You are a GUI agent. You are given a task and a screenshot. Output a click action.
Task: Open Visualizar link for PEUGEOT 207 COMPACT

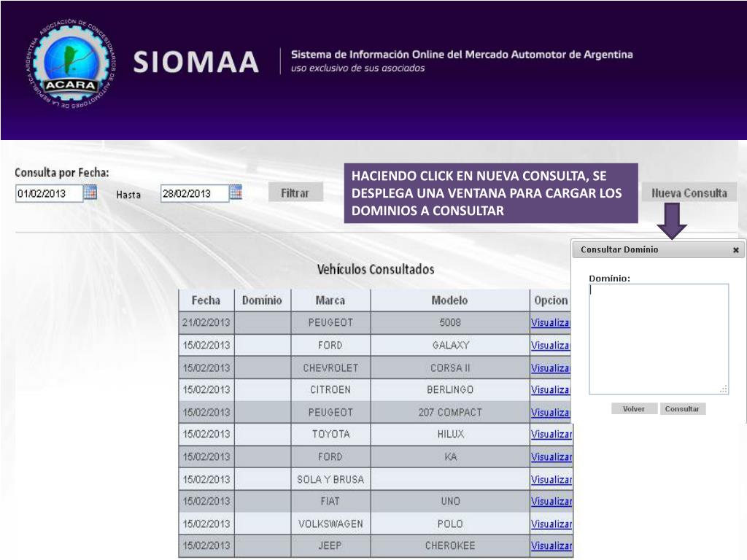pos(550,413)
